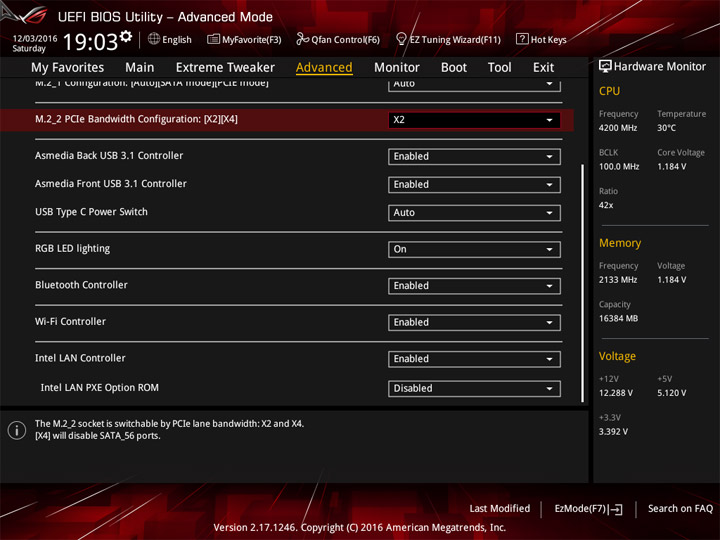Select Wi-Fi Controller label
This screenshot has height=540, width=720.
pos(70,321)
